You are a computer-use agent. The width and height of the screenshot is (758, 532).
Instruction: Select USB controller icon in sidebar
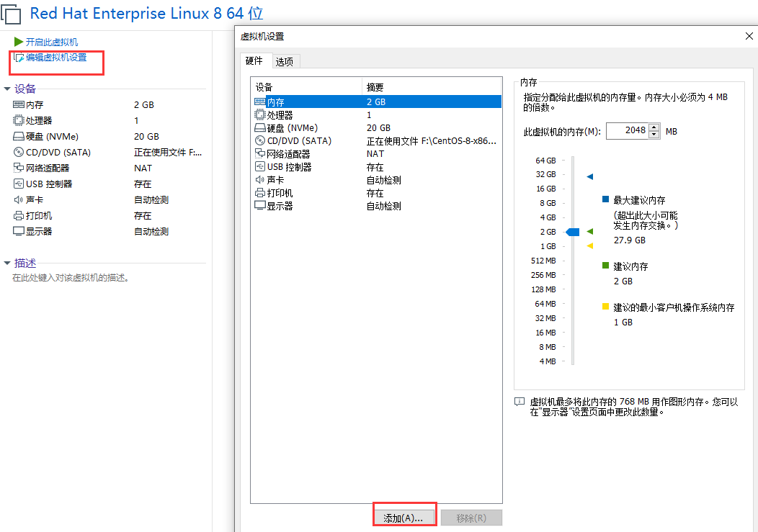point(18,184)
